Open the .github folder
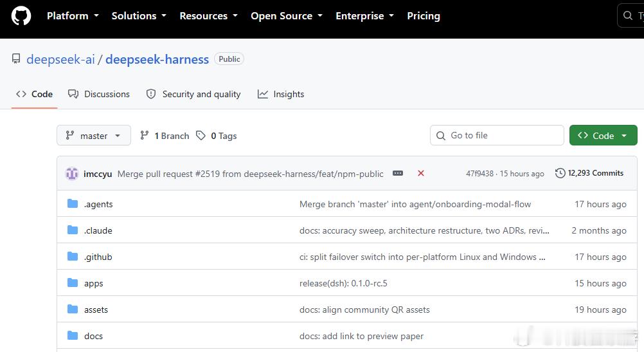 [98, 257]
